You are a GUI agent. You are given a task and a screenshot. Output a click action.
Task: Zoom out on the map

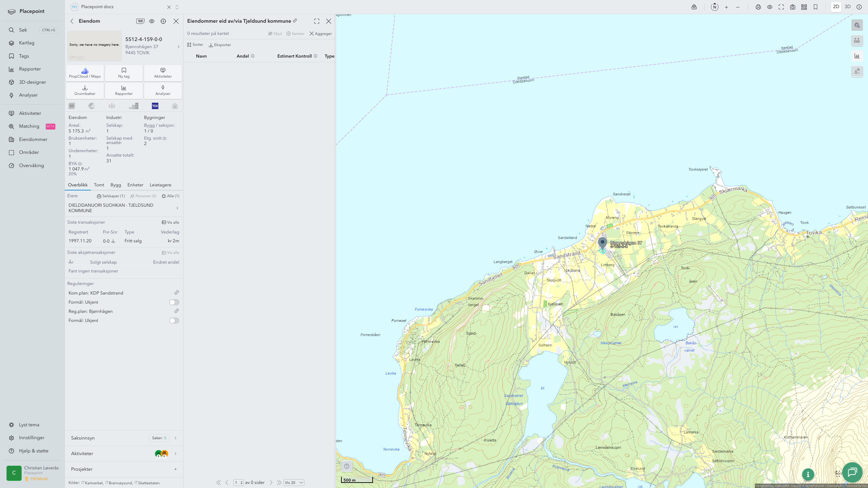(x=738, y=7)
